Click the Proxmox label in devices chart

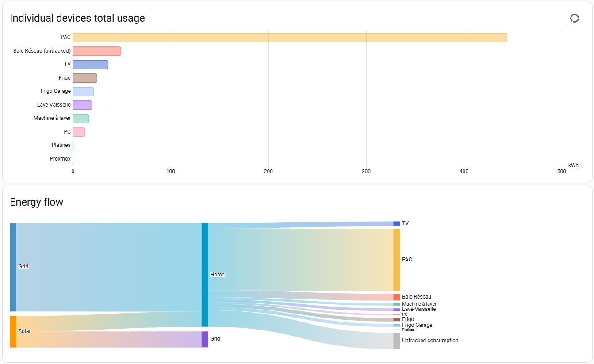pos(60,159)
